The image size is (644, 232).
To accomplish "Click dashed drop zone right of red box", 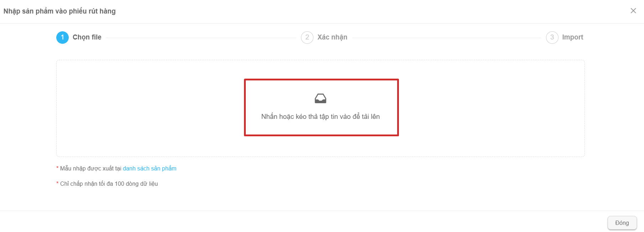I will (492, 108).
